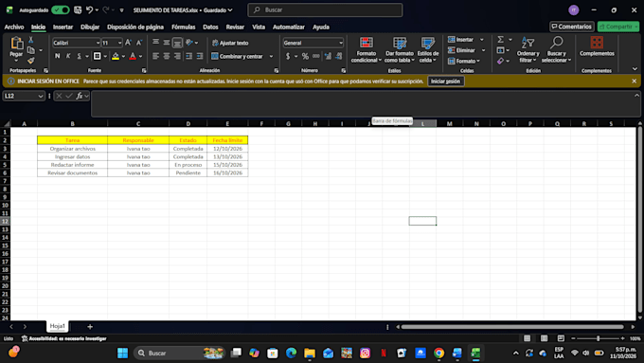Switch to the Datos tab
This screenshot has width=644, height=363.
210,27
